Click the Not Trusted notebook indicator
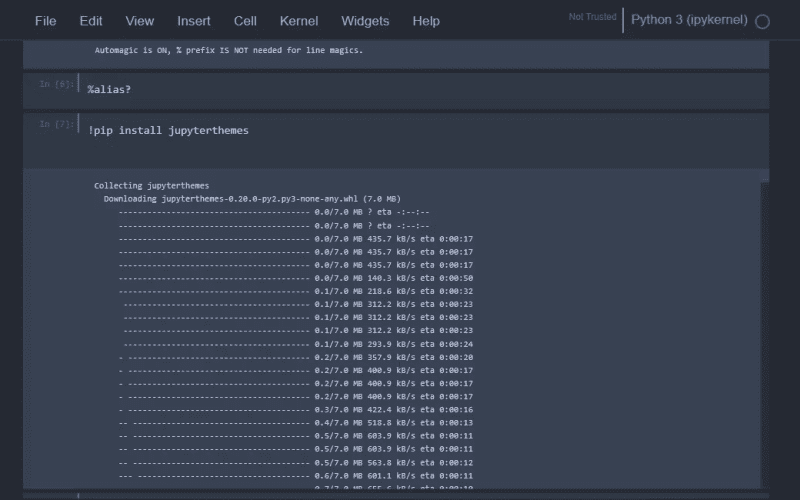Screen dimensions: 800x500 coord(592,17)
